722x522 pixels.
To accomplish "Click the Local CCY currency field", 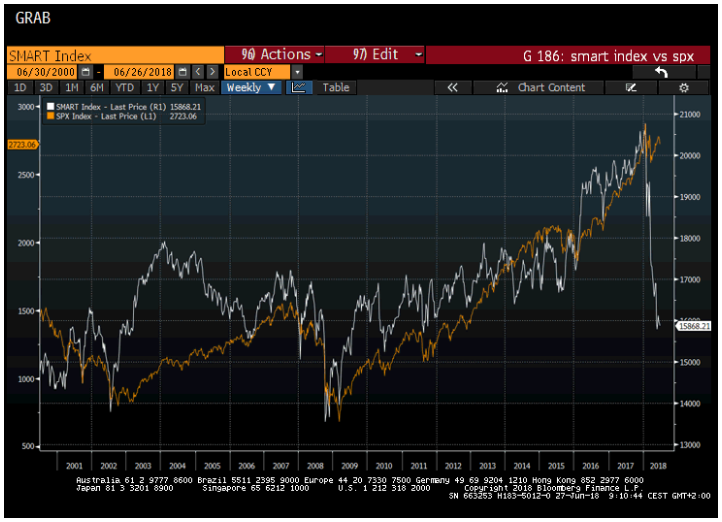I will [x=257, y=72].
